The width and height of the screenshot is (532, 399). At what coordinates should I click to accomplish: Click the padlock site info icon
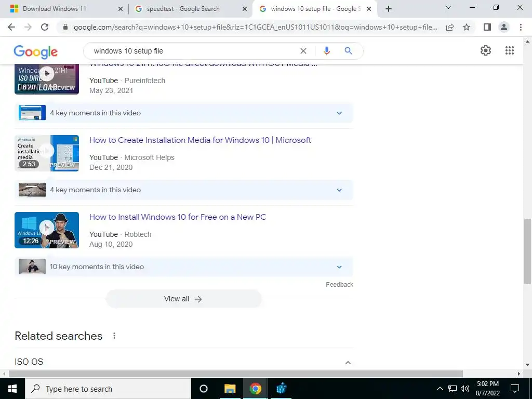click(x=65, y=27)
